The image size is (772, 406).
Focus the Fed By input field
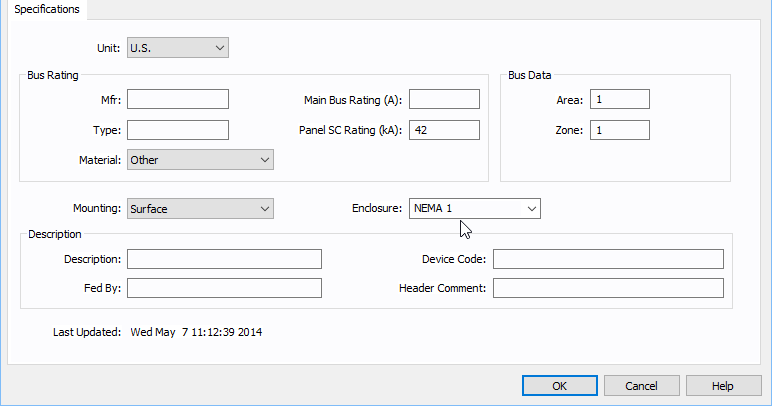[224, 288]
